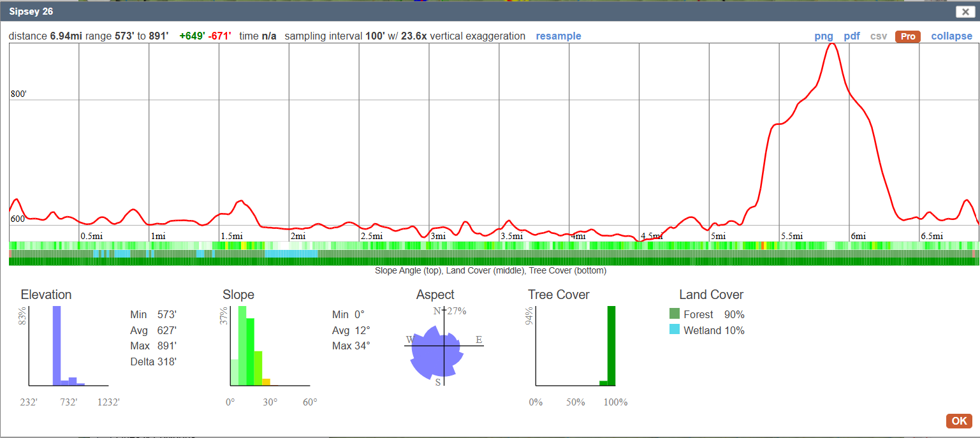Image resolution: width=980 pixels, height=438 pixels.
Task: Click the Slope "Avg 12°" statistic
Action: click(351, 330)
